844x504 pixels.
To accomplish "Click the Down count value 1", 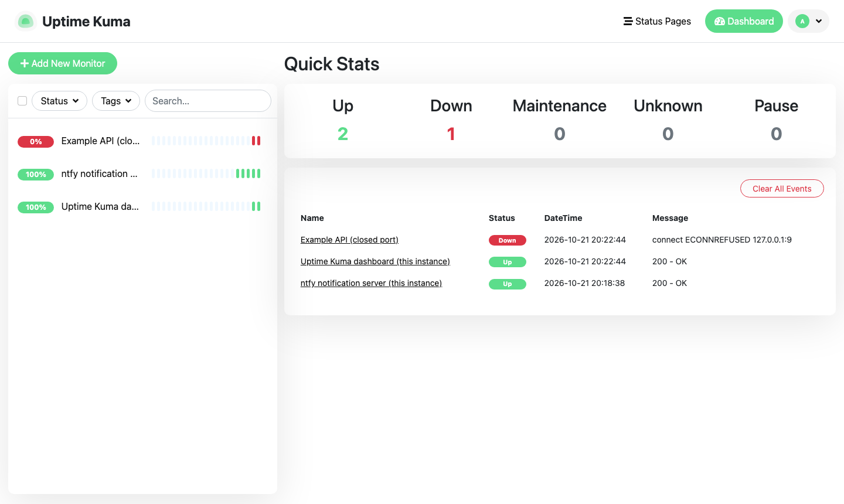I will (x=451, y=134).
